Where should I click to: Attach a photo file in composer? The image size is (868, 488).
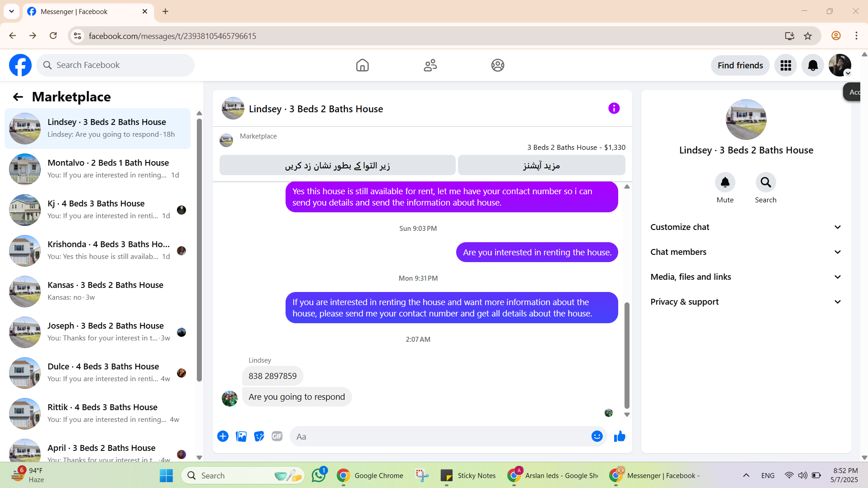pos(241,436)
